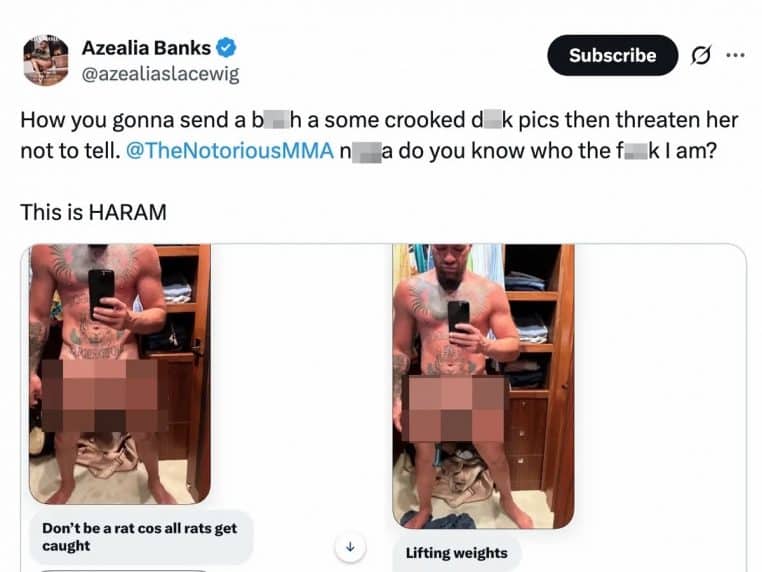Open the round profile avatar picture
This screenshot has height=572, width=762.
[x=46, y=60]
